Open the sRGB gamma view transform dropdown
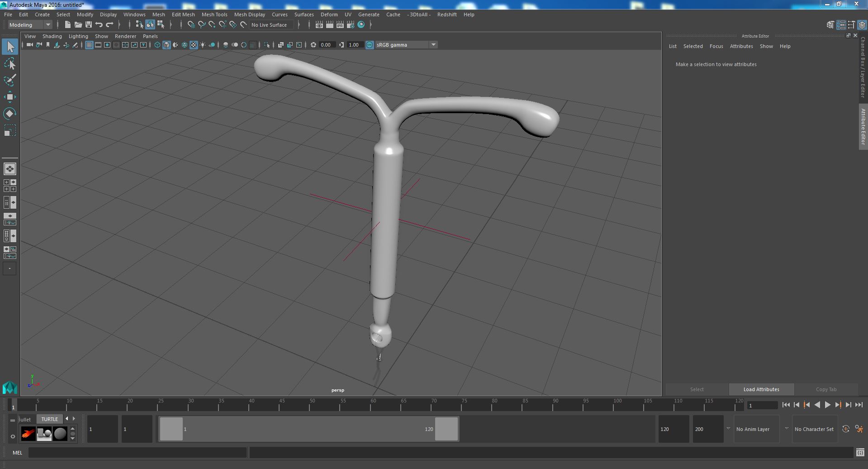Viewport: 868px width, 469px height. coord(406,45)
